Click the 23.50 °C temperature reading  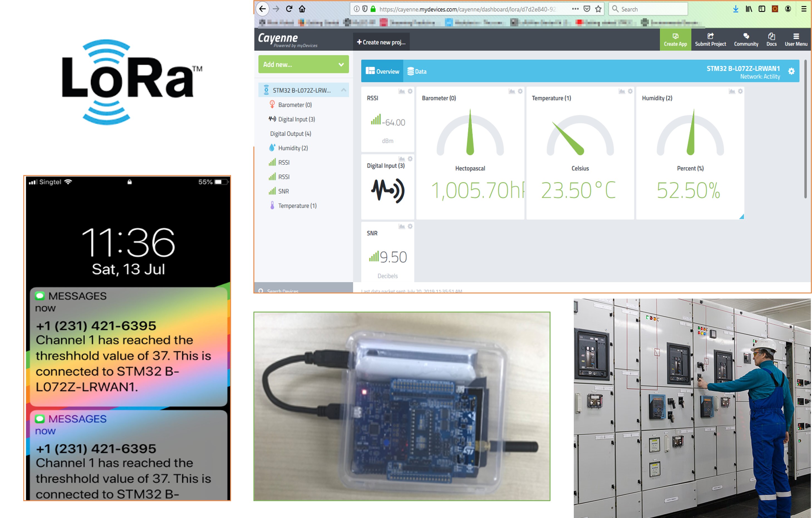click(x=579, y=190)
